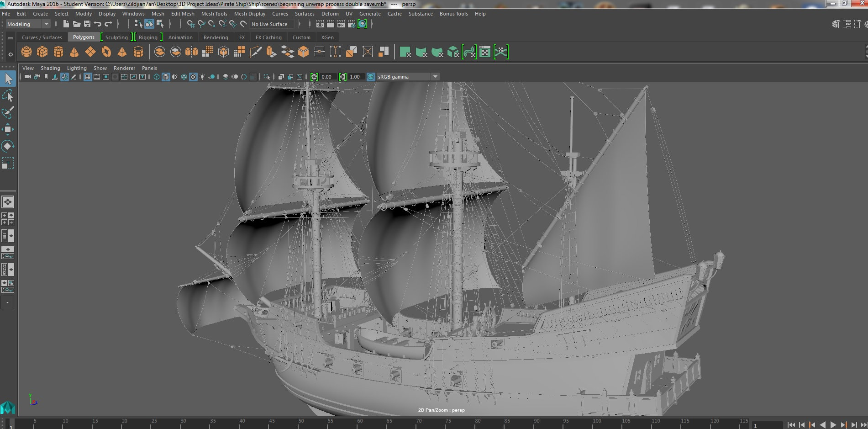Open the sRGB gamma view transform dropdown
Image resolution: width=868 pixels, height=429 pixels.
pyautogui.click(x=408, y=77)
